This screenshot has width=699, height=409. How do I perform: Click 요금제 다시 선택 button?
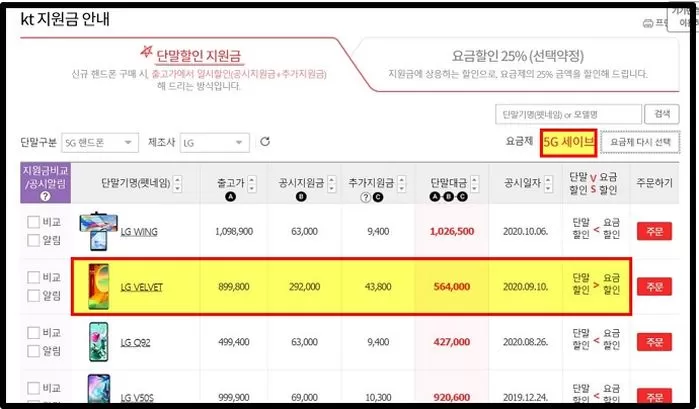pos(640,142)
